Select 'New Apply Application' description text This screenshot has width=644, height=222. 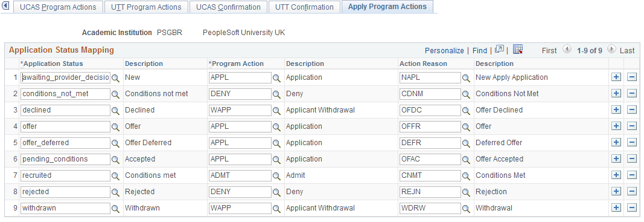(x=512, y=77)
